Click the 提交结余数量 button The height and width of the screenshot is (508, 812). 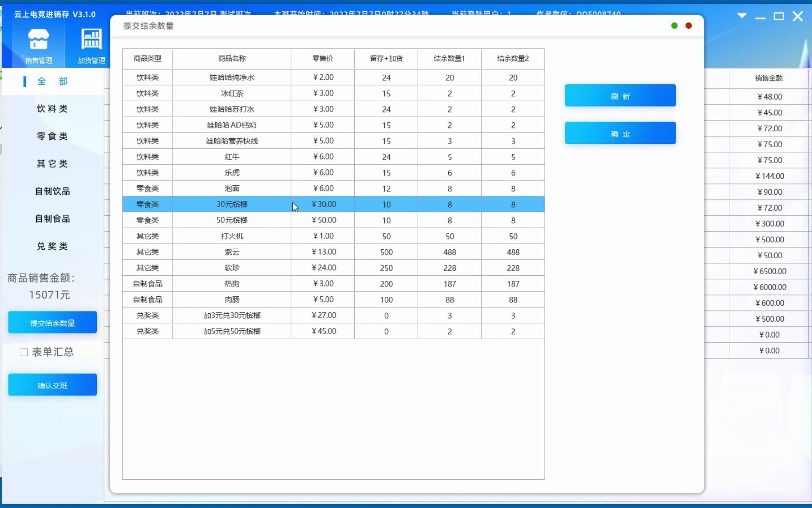click(53, 323)
